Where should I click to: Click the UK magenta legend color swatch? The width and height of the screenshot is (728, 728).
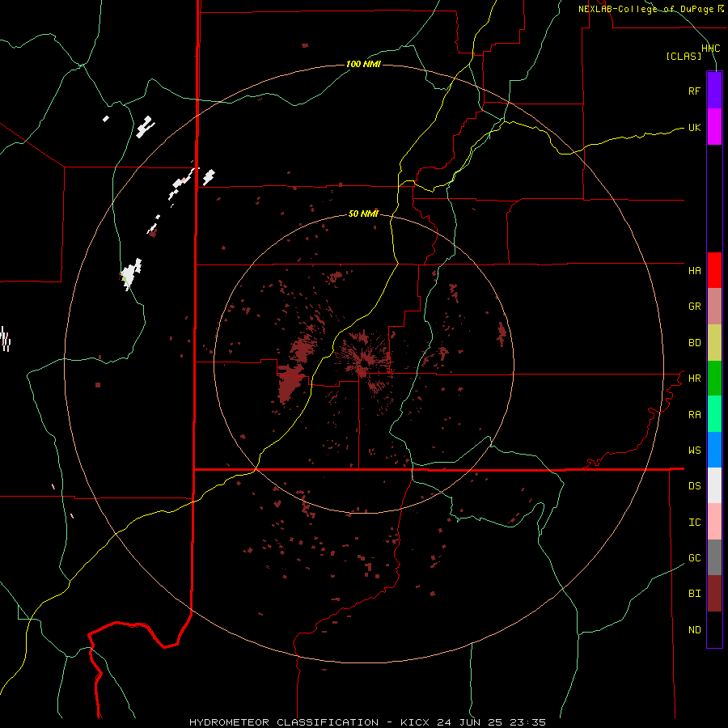point(714,127)
